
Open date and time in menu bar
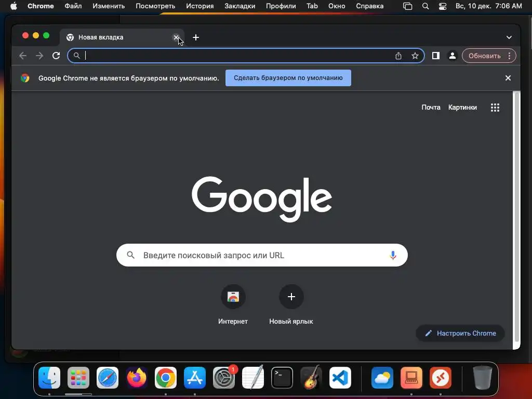pos(488,6)
